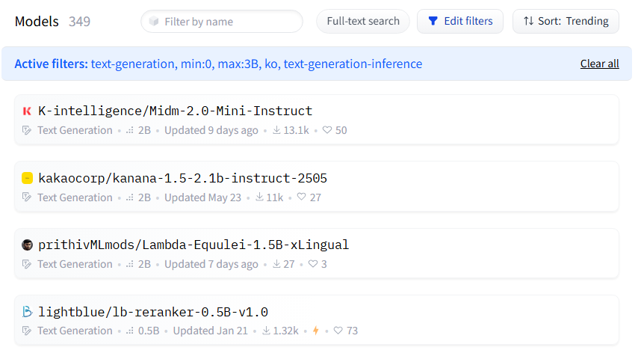
Task: Click the parameter size icon on Lambda-Equulei row
Action: [130, 265]
